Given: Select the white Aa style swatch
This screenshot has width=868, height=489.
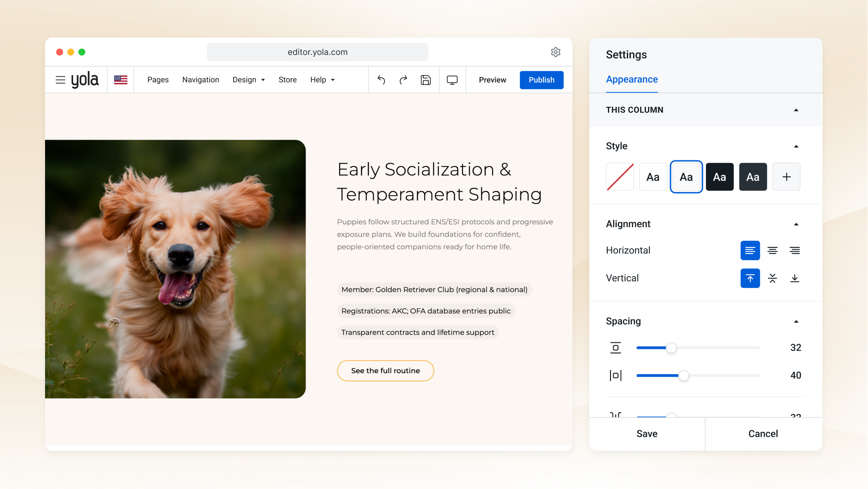Looking at the screenshot, I should 653,177.
